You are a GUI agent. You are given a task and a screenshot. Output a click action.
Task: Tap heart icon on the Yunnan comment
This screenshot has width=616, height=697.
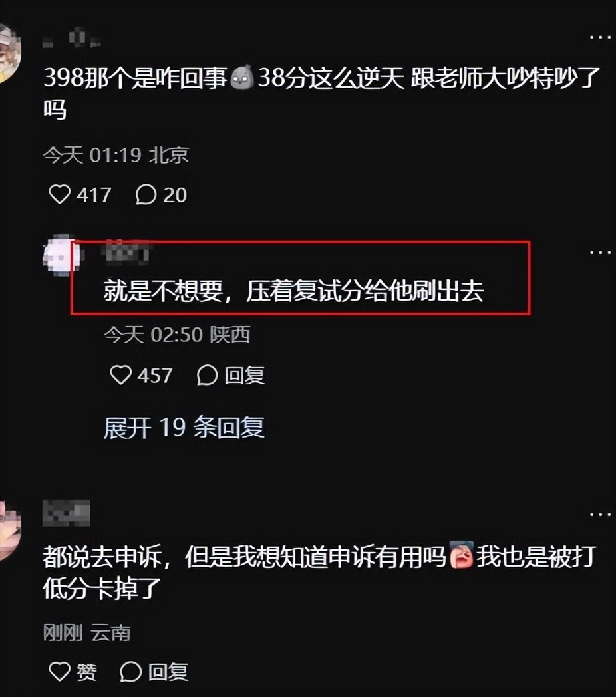click(x=60, y=672)
